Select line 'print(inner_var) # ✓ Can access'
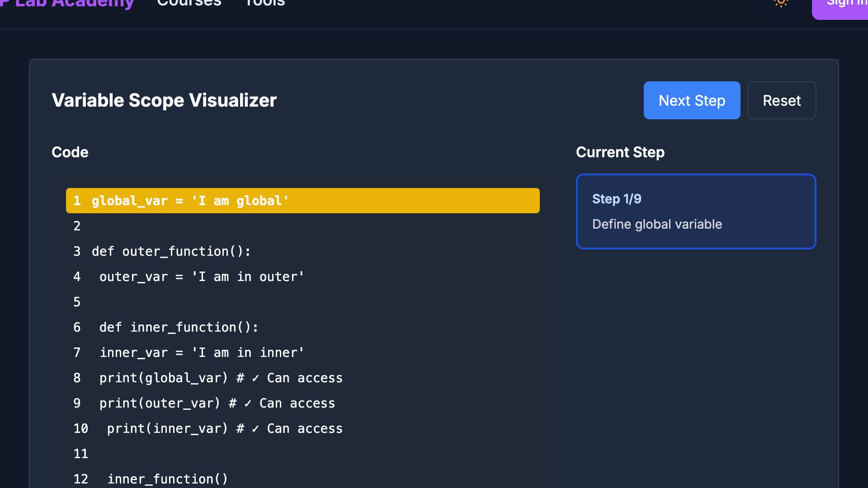 coord(303,428)
